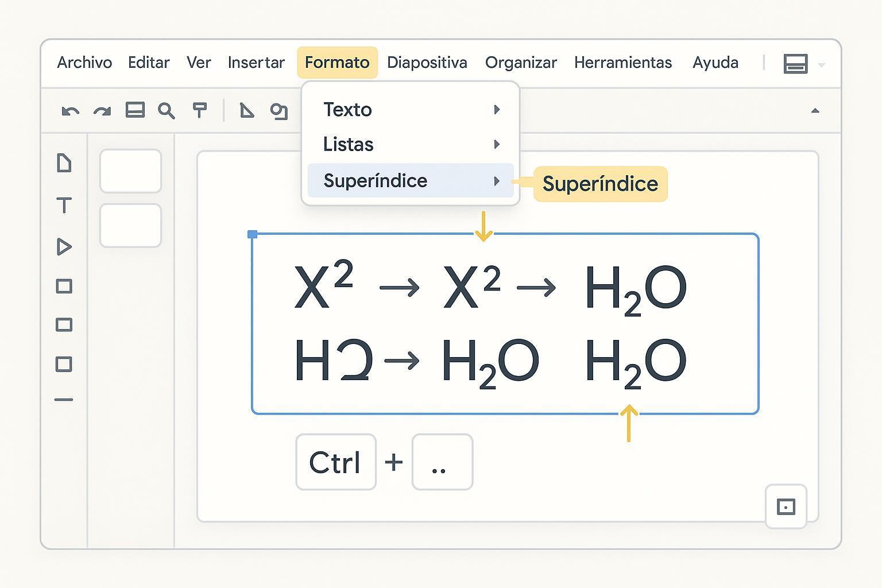The image size is (882, 588).
Task: Click the magnifier zoom icon
Action: point(167,111)
